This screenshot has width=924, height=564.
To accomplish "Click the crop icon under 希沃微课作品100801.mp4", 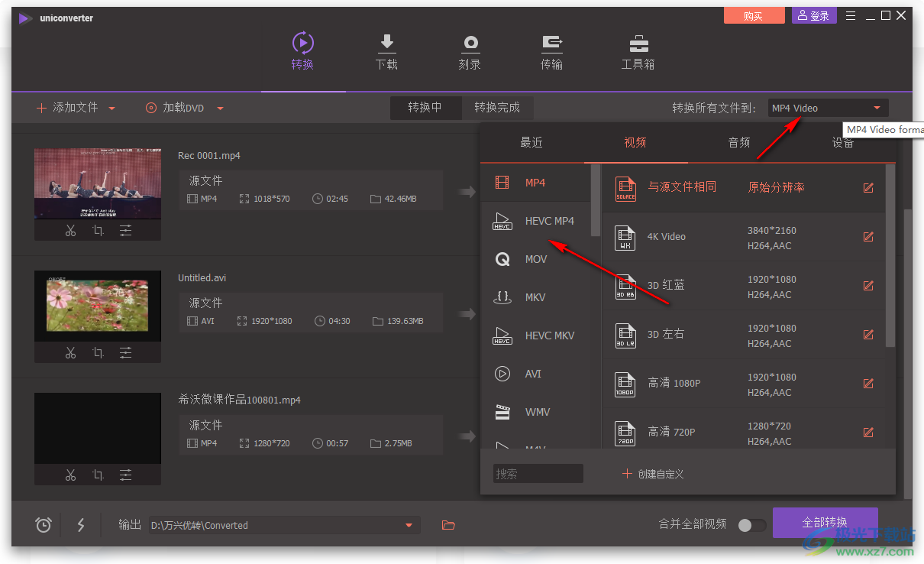I will coord(98,475).
